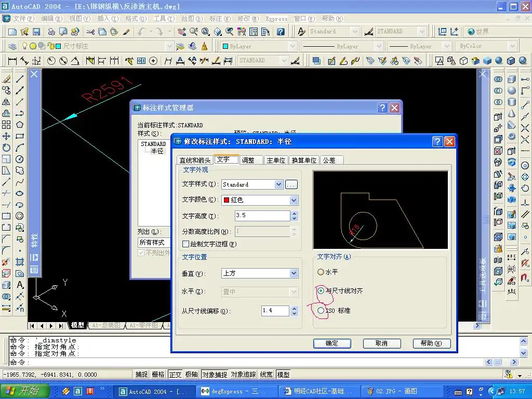
Task: Select the Multiline Text A tool
Action: [x=20, y=285]
